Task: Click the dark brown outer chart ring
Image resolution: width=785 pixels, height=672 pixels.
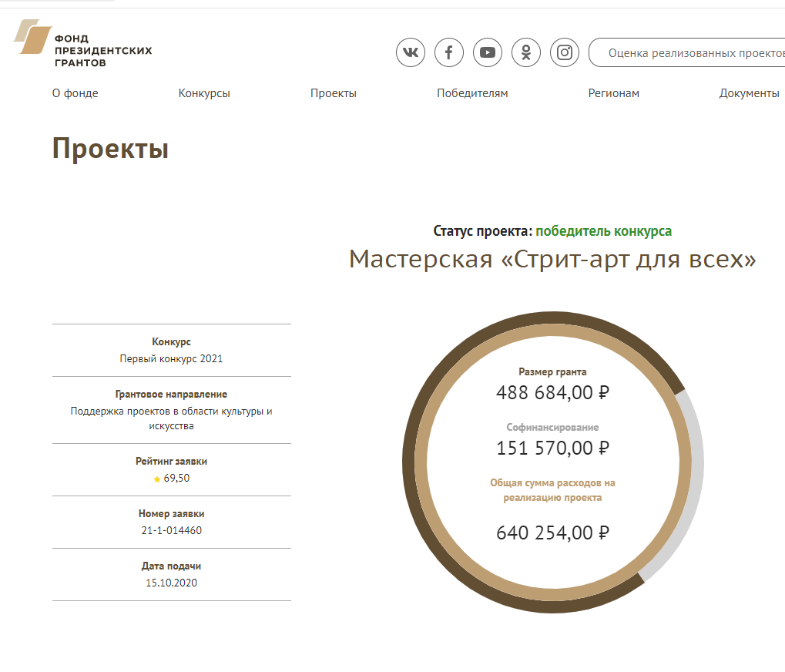Action: point(409,462)
